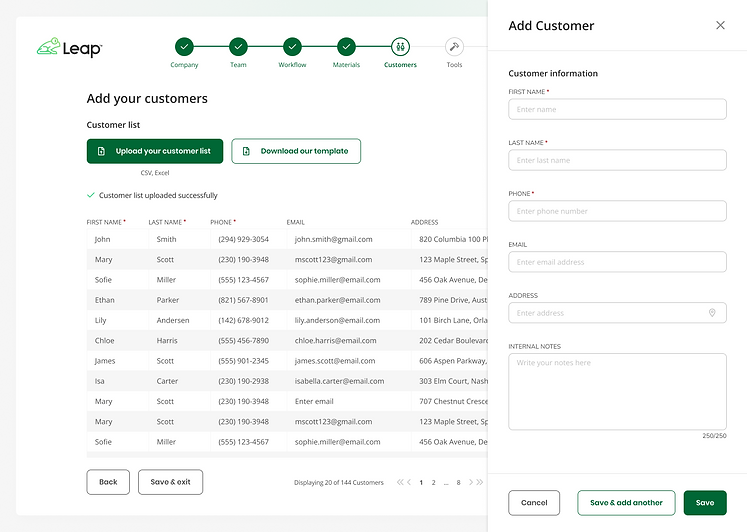The width and height of the screenshot is (747, 532).
Task: Click last name cell 'Carter'
Action: click(167, 381)
